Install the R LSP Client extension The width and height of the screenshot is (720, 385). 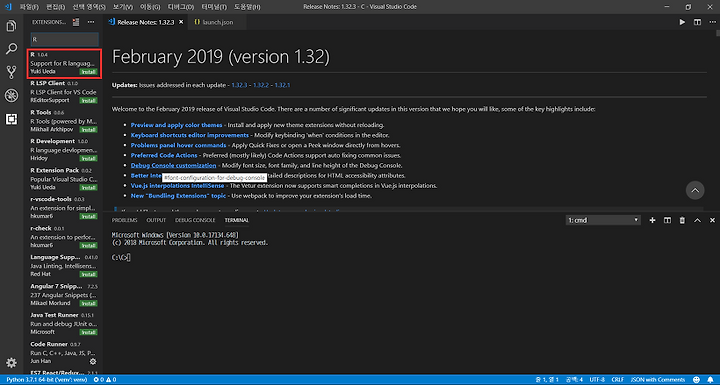click(x=88, y=101)
